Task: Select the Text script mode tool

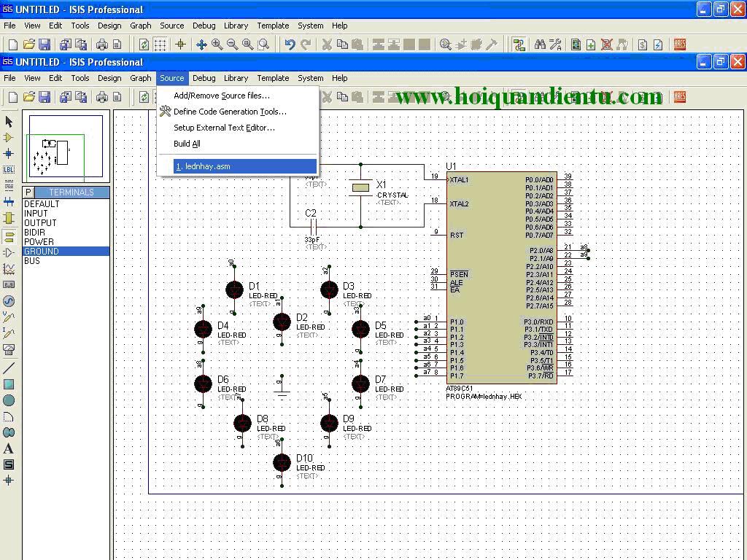Action: pos(9,186)
